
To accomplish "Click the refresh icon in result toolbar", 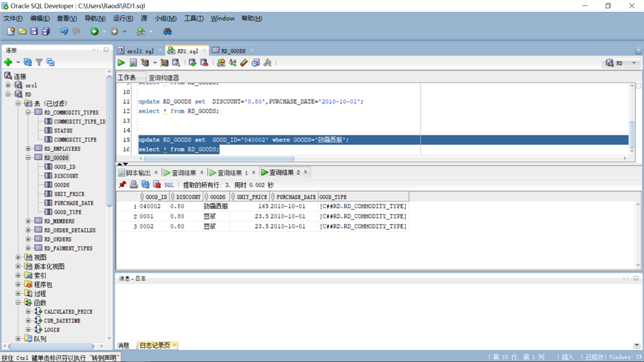I will click(146, 185).
